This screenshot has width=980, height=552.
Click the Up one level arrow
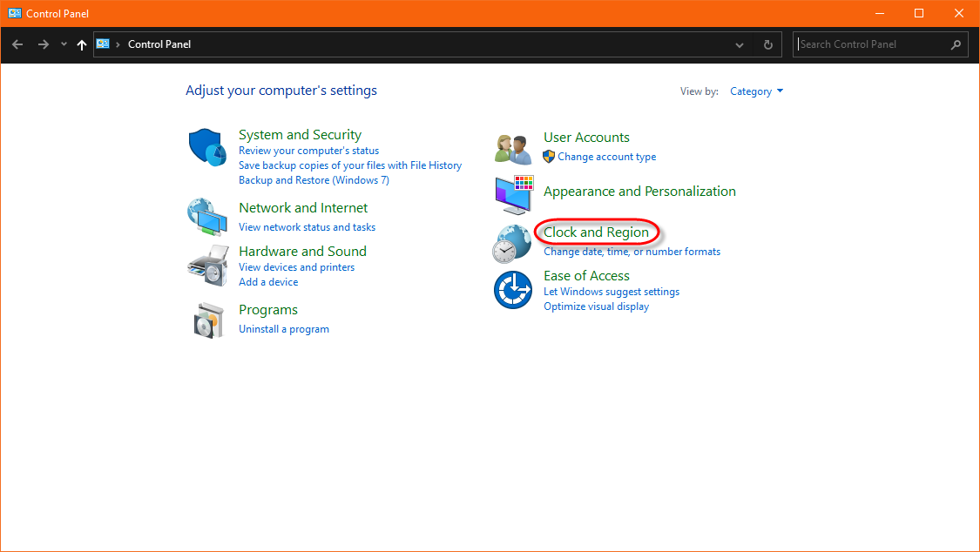coord(81,44)
